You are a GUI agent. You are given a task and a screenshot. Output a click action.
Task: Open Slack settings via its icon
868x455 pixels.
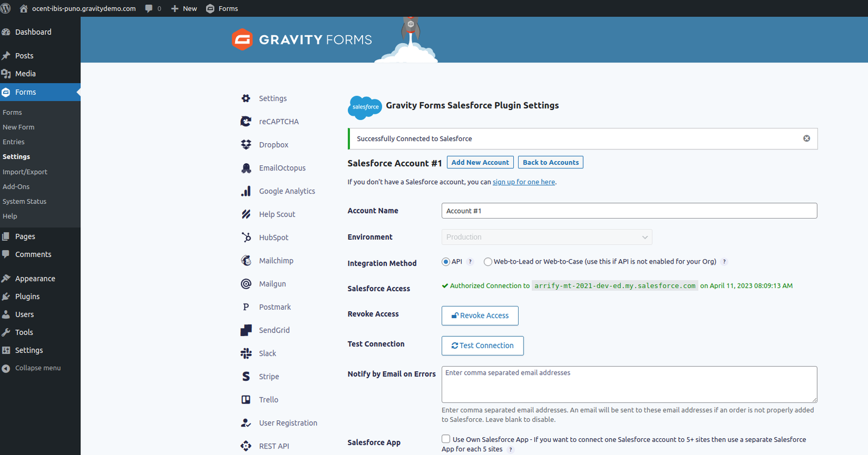(x=246, y=354)
